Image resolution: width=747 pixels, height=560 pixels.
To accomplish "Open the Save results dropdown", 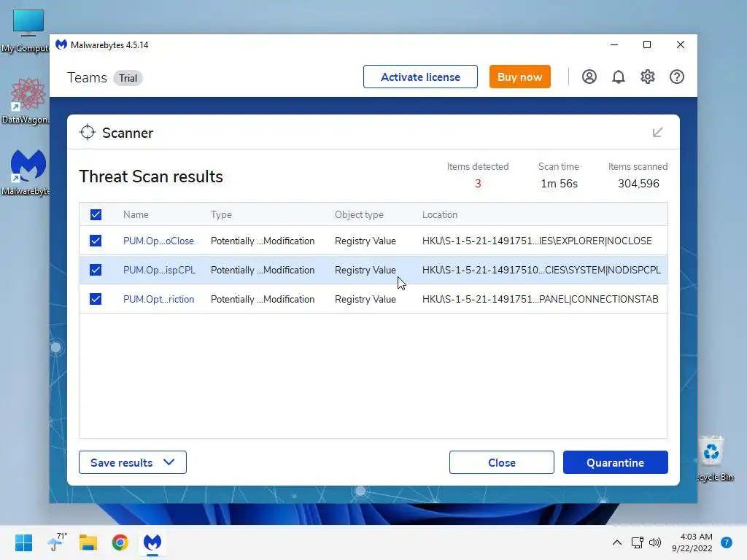I will tap(133, 462).
